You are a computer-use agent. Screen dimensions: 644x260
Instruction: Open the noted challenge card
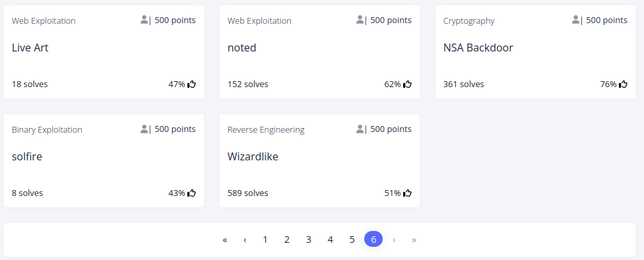319,51
